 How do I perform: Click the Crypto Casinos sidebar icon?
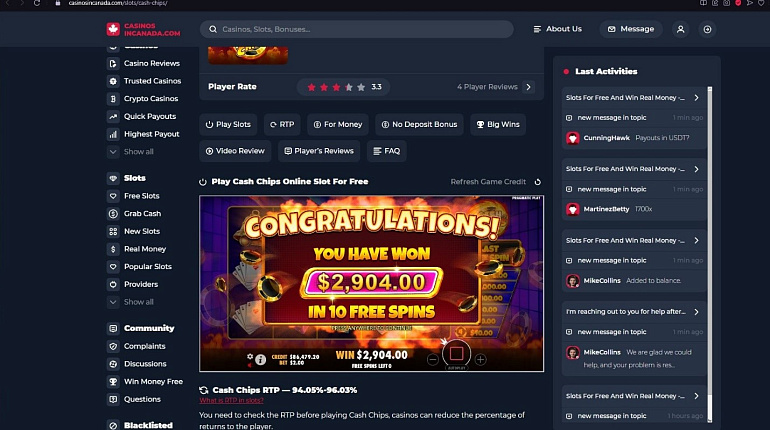click(113, 99)
